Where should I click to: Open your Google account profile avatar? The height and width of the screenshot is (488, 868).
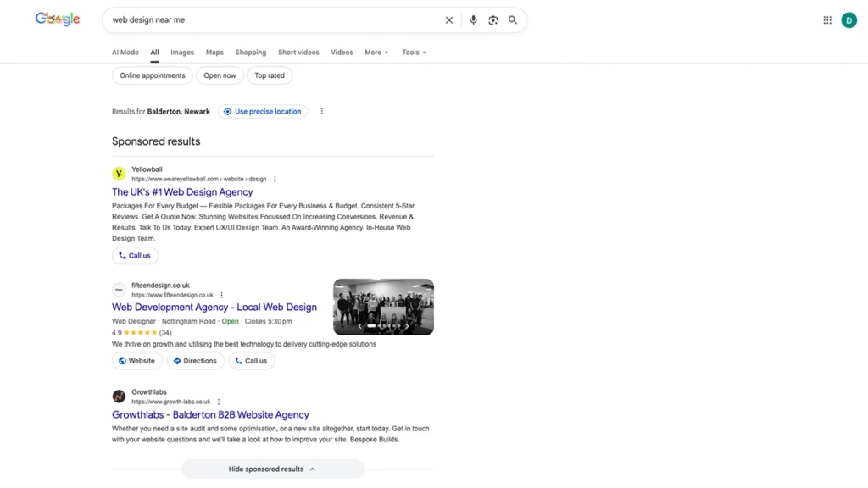pyautogui.click(x=849, y=19)
